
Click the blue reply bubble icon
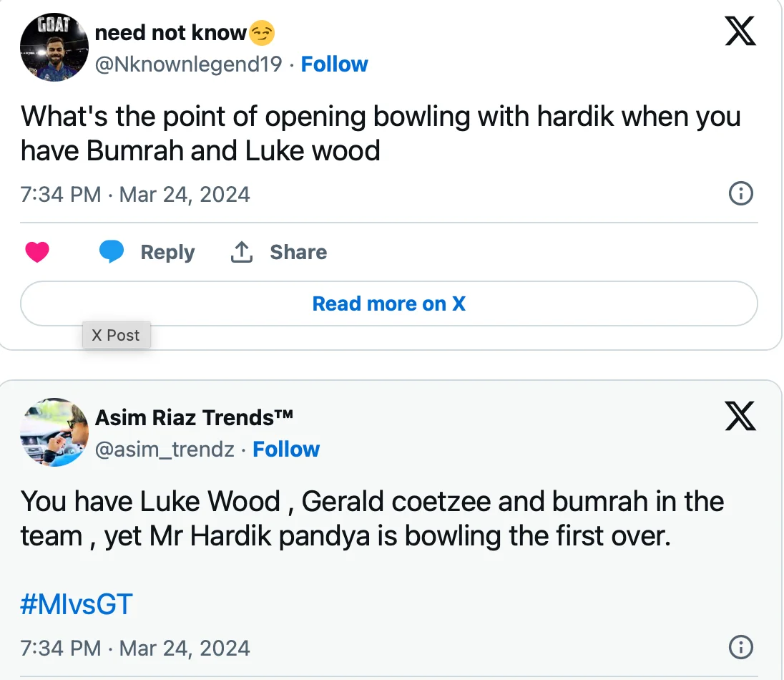(111, 252)
